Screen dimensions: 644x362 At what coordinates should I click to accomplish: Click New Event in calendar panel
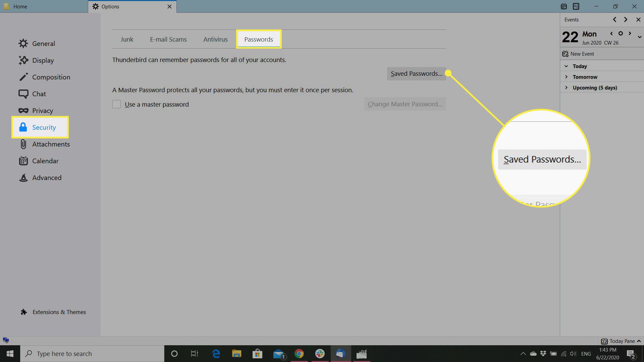point(582,54)
